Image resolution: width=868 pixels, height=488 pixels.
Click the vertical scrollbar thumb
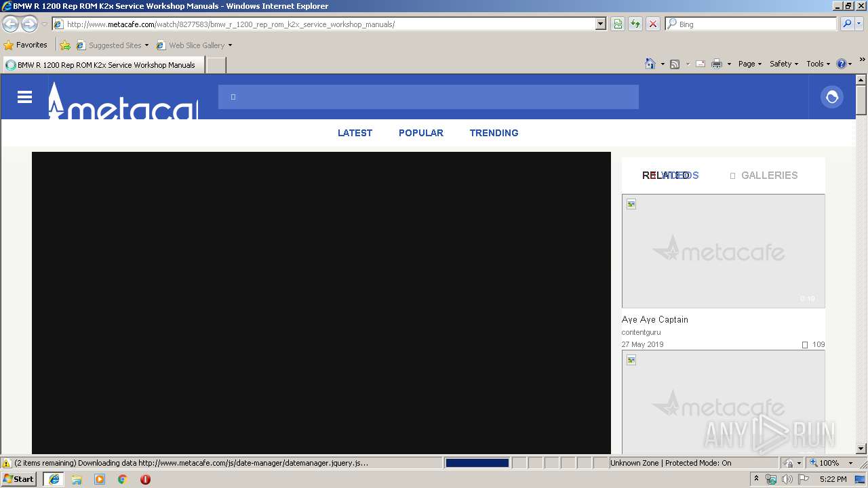pos(861,100)
